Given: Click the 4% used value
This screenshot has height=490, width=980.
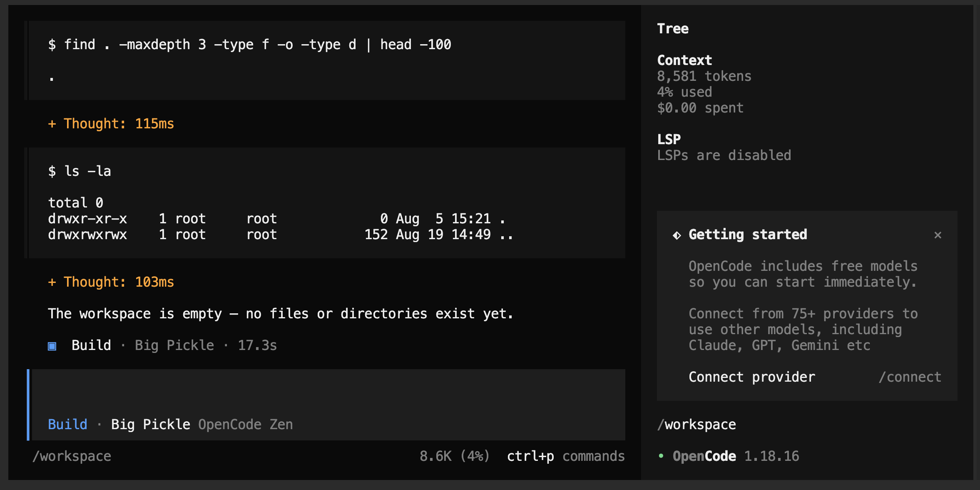Looking at the screenshot, I should [x=684, y=92].
